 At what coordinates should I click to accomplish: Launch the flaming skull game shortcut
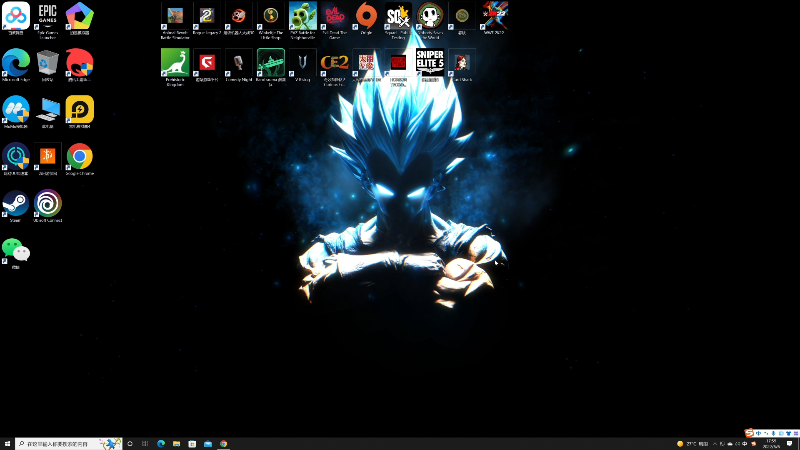click(x=239, y=19)
